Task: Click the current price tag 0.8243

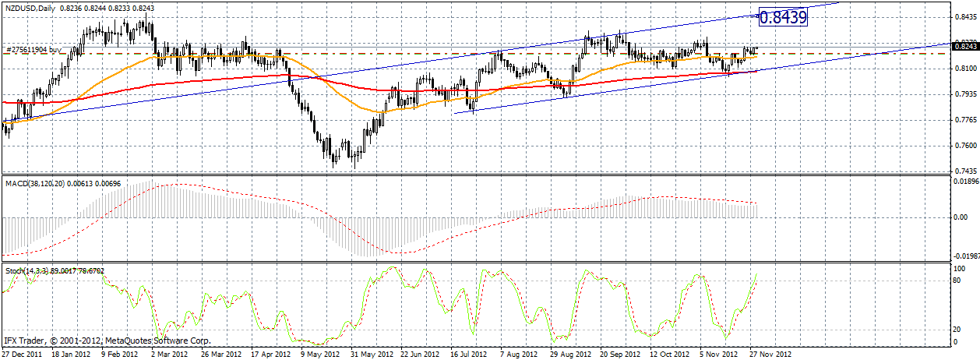Action: [x=966, y=48]
